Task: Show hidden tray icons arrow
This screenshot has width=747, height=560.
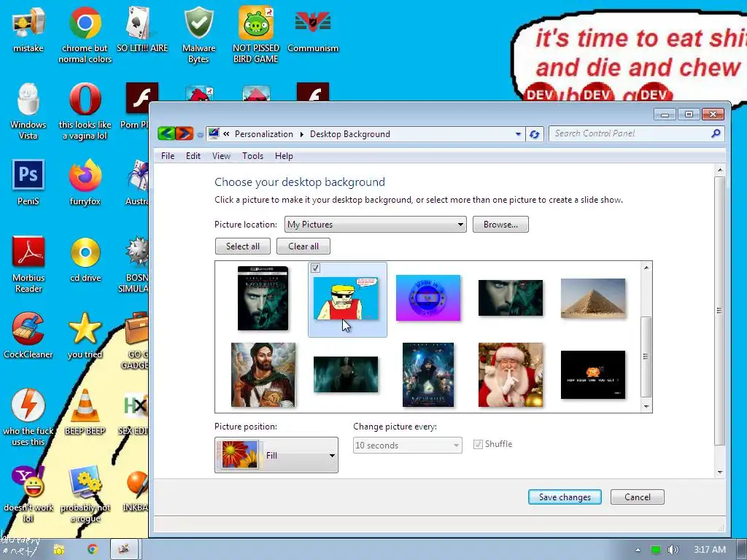Action: [x=638, y=550]
